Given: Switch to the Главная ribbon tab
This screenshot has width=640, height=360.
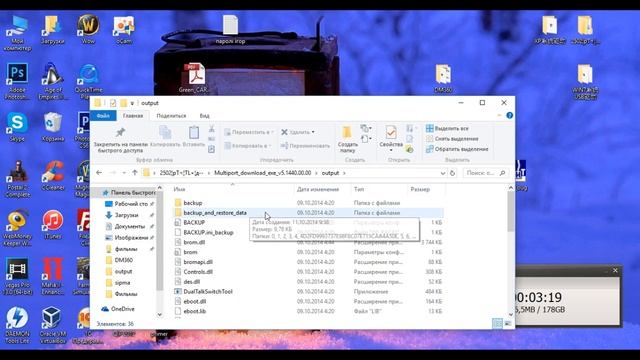Looking at the screenshot, I should coord(133,116).
